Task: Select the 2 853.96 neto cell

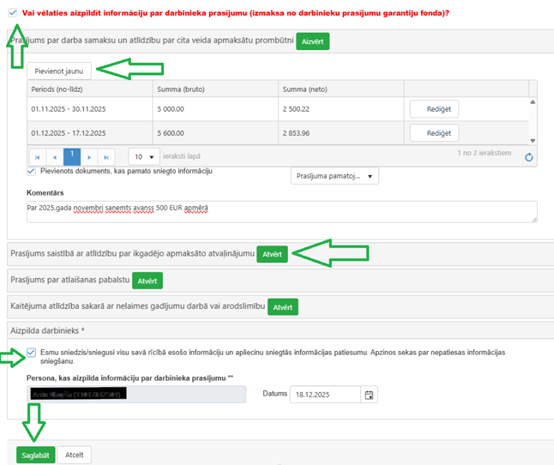Action: (341, 133)
